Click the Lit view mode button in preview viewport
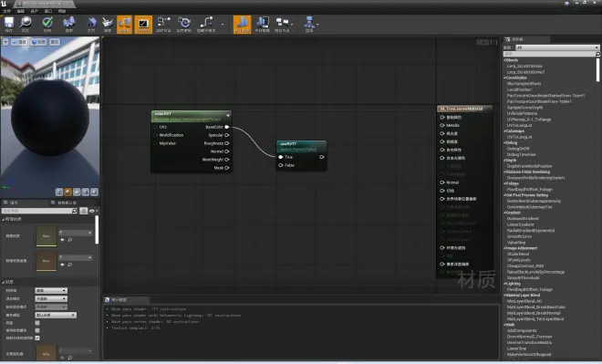Image resolution: width=602 pixels, height=364 pixels. point(38,42)
